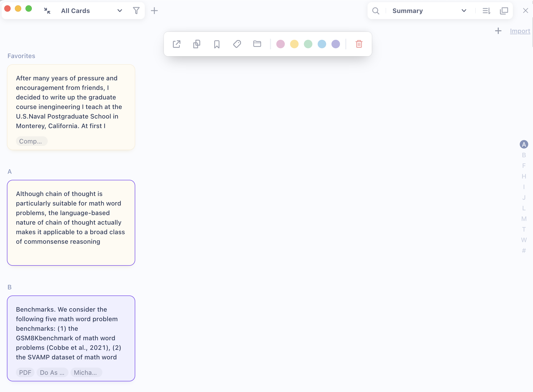Click the Comp... tag on favorite card
This screenshot has width=533, height=392.
coord(32,141)
